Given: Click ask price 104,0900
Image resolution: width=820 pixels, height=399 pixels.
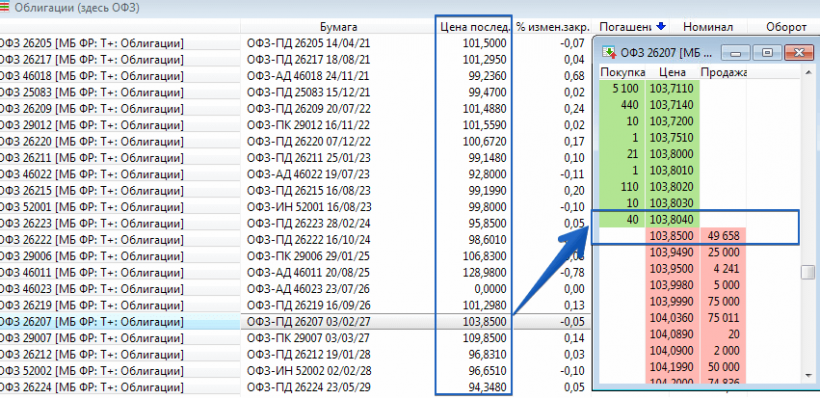Looking at the screenshot, I should 671,350.
